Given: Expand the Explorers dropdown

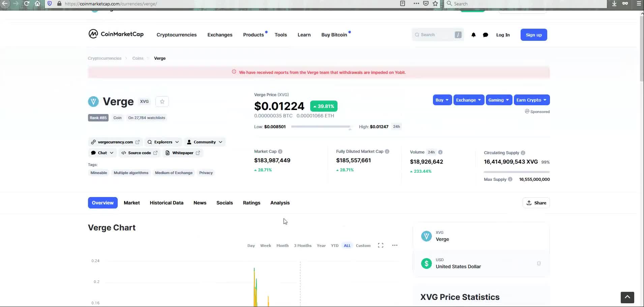Looking at the screenshot, I should 163,142.
